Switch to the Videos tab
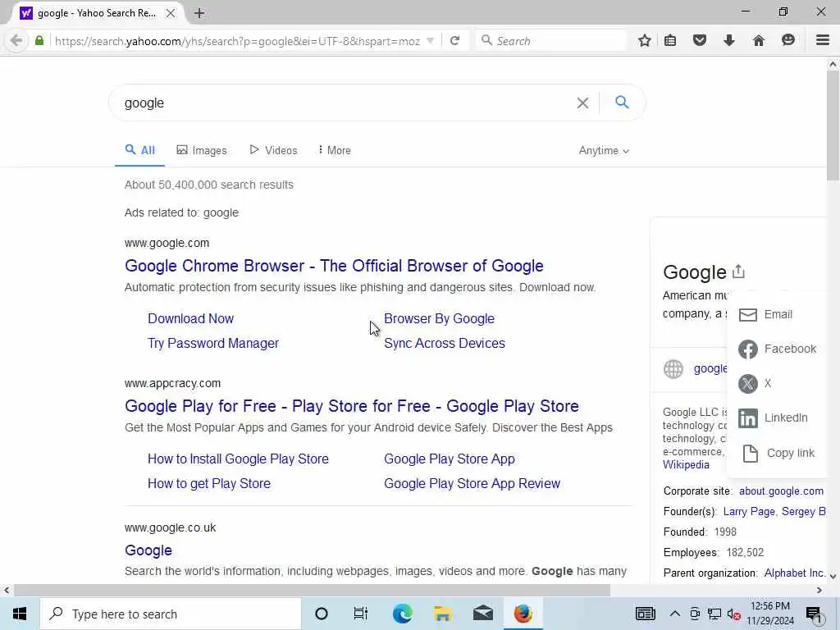This screenshot has height=630, width=840. point(273,151)
